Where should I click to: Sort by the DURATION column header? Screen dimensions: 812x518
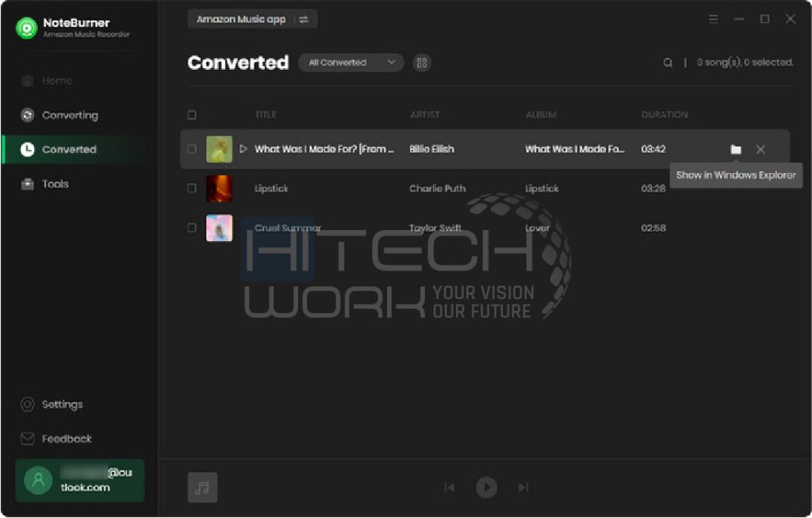tap(665, 114)
